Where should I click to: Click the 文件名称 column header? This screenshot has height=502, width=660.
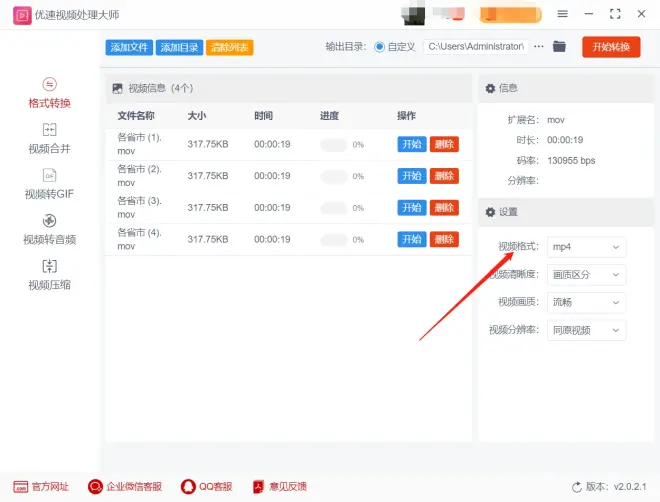click(x=136, y=116)
